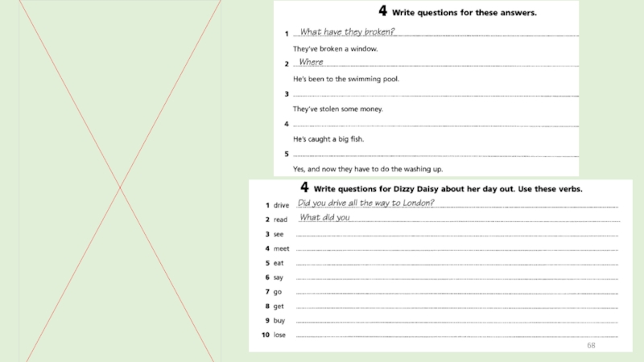Click the blank line next to "buy"

coord(456,321)
